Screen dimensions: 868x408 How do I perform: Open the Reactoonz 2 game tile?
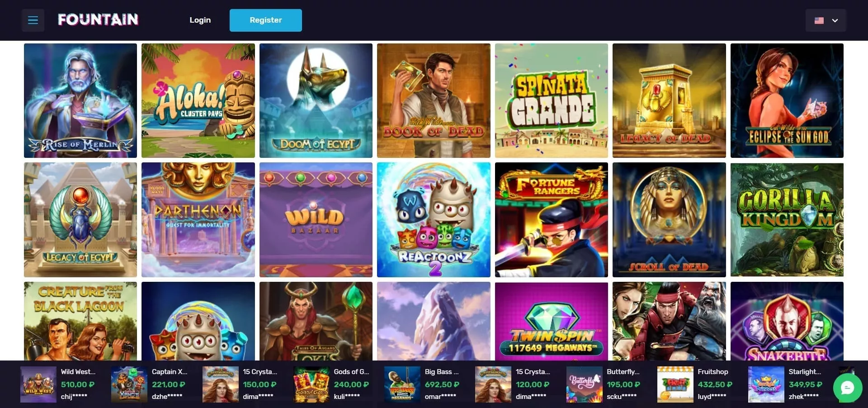pos(434,220)
